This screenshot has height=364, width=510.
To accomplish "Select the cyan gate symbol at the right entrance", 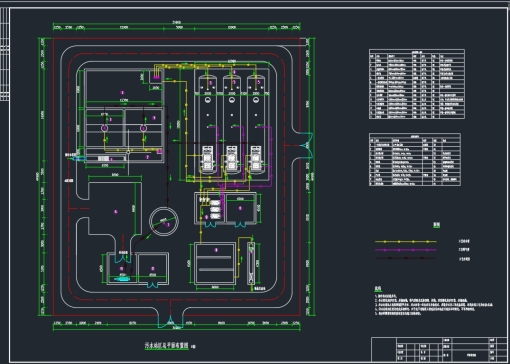I will tap(307, 145).
